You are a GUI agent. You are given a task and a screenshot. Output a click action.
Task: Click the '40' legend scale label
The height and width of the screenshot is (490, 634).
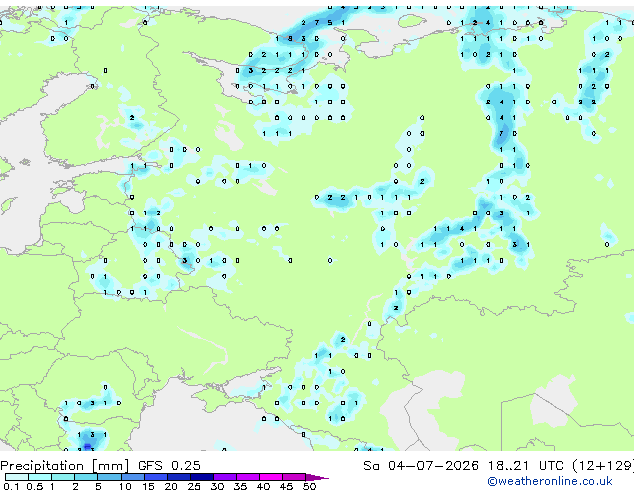(x=263, y=486)
